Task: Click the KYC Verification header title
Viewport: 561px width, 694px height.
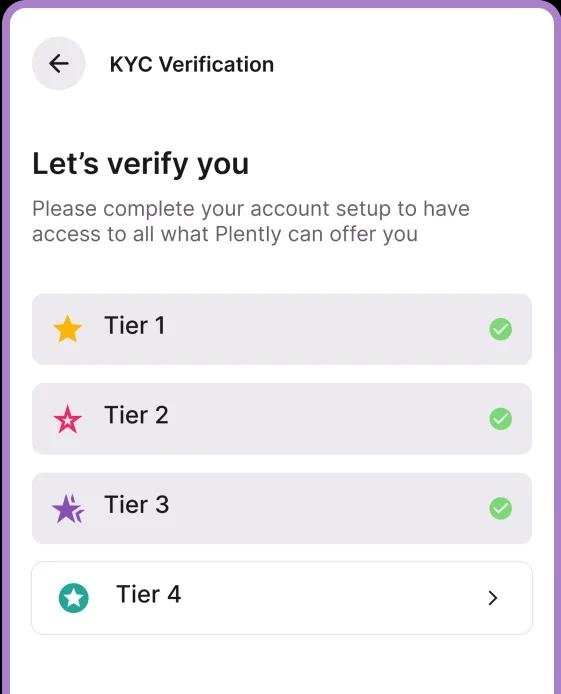Action: coord(192,64)
